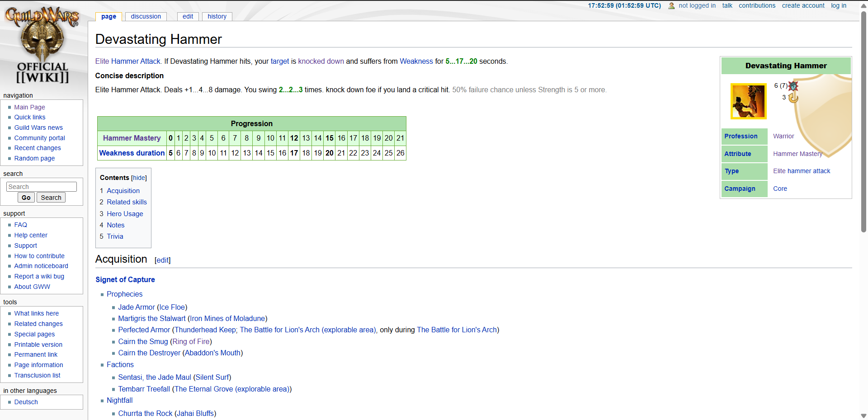Image resolution: width=868 pixels, height=420 pixels.
Task: Open About GWW
Action: click(x=32, y=287)
